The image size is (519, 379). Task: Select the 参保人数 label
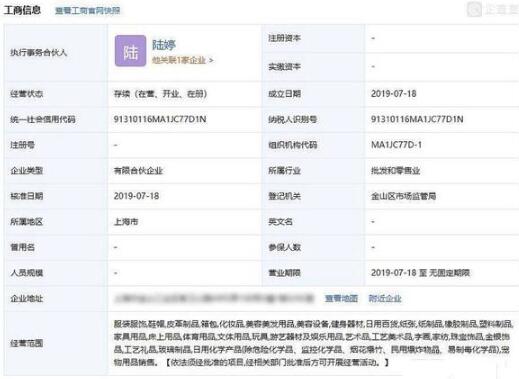click(284, 247)
